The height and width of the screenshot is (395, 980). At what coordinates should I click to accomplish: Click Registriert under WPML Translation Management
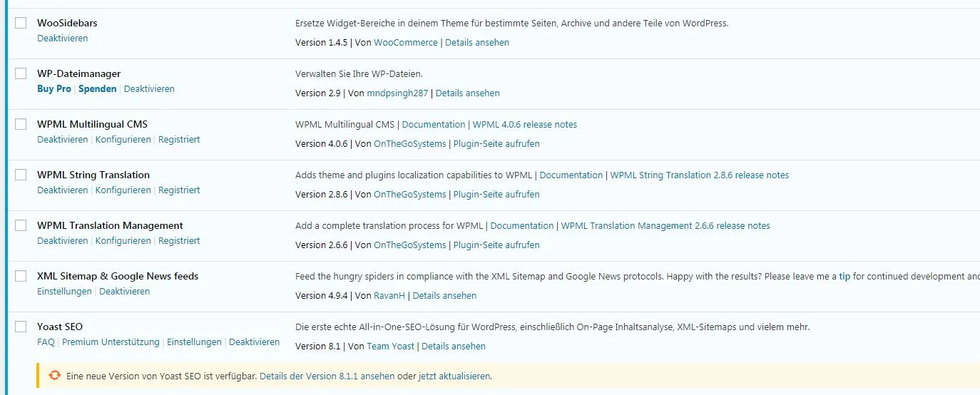click(179, 241)
